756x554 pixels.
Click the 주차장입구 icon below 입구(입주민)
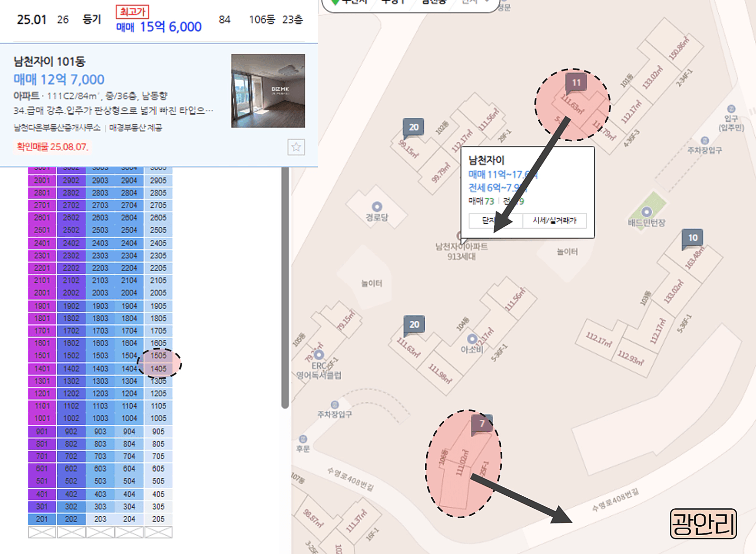704,141
